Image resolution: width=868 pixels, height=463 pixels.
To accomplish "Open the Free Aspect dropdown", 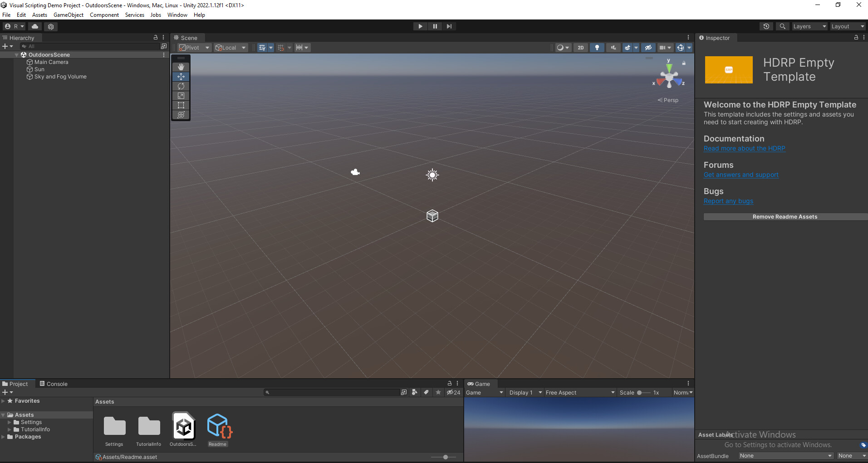I will point(580,393).
